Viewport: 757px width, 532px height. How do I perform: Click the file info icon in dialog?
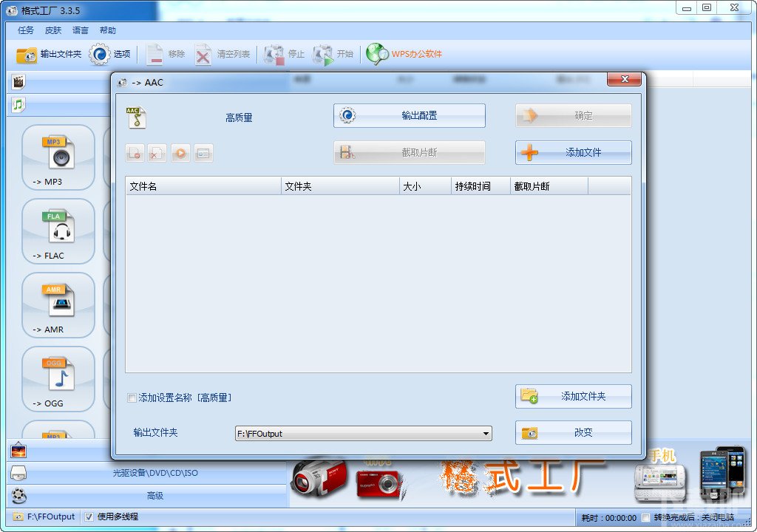203,153
